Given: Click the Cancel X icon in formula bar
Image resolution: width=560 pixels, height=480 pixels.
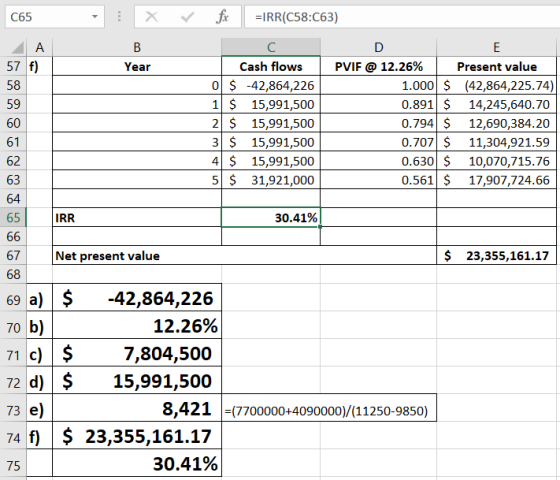Looking at the screenshot, I should point(152,16).
